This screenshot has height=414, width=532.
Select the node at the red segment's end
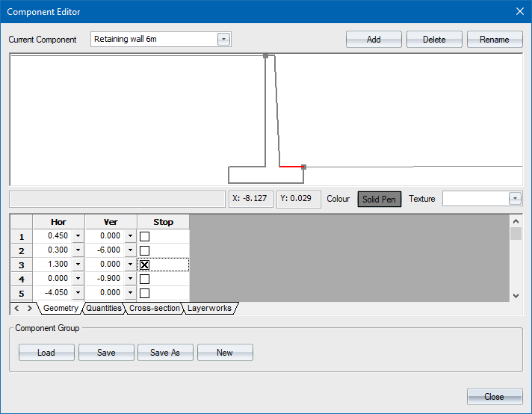pyautogui.click(x=303, y=167)
